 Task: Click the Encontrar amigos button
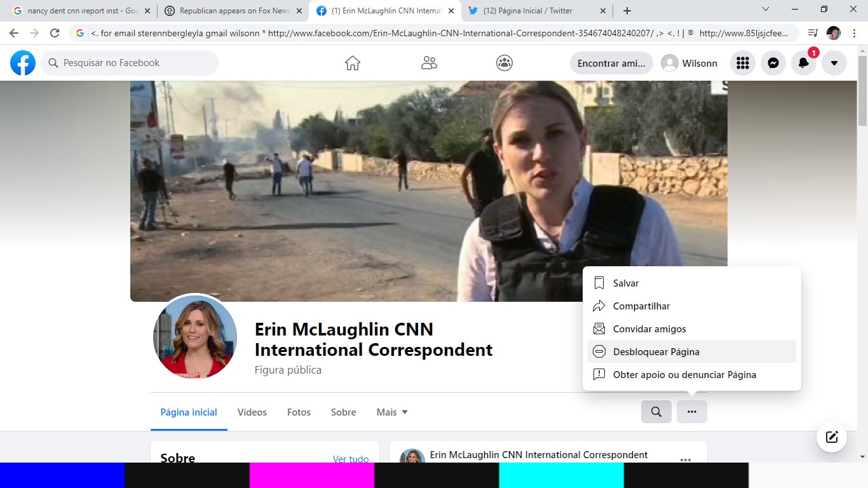click(x=611, y=63)
